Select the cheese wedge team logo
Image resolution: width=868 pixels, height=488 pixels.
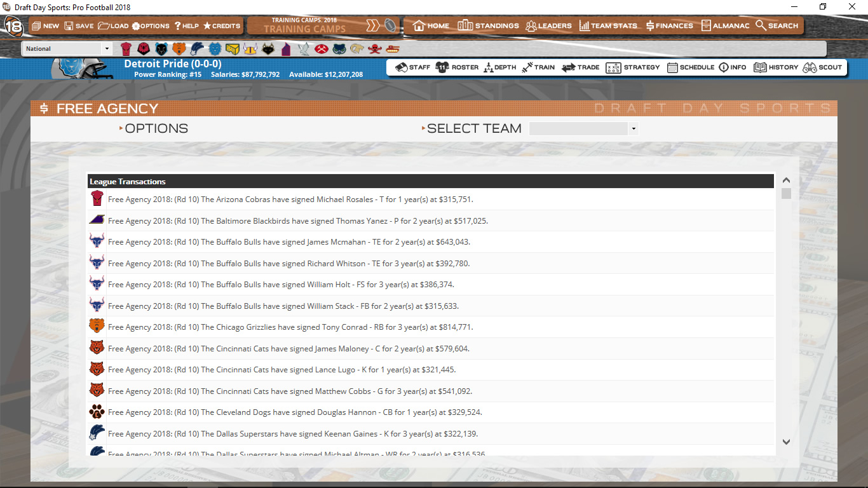(232, 48)
